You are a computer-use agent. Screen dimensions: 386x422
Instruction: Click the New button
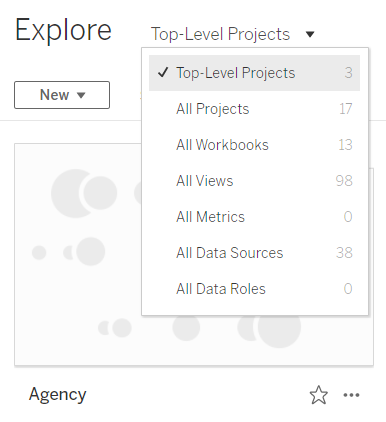click(x=62, y=95)
